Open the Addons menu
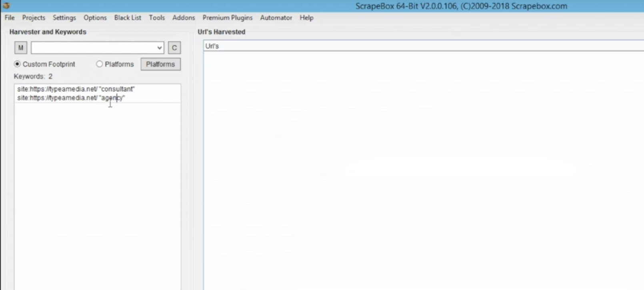 click(x=184, y=18)
